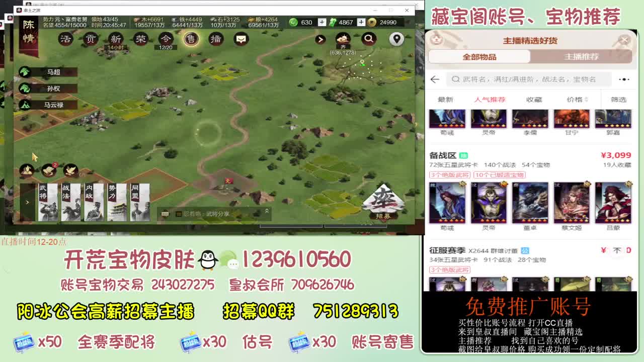The image size is (644, 362).
Task: Open the 同盟 alliance card
Action: click(140, 202)
